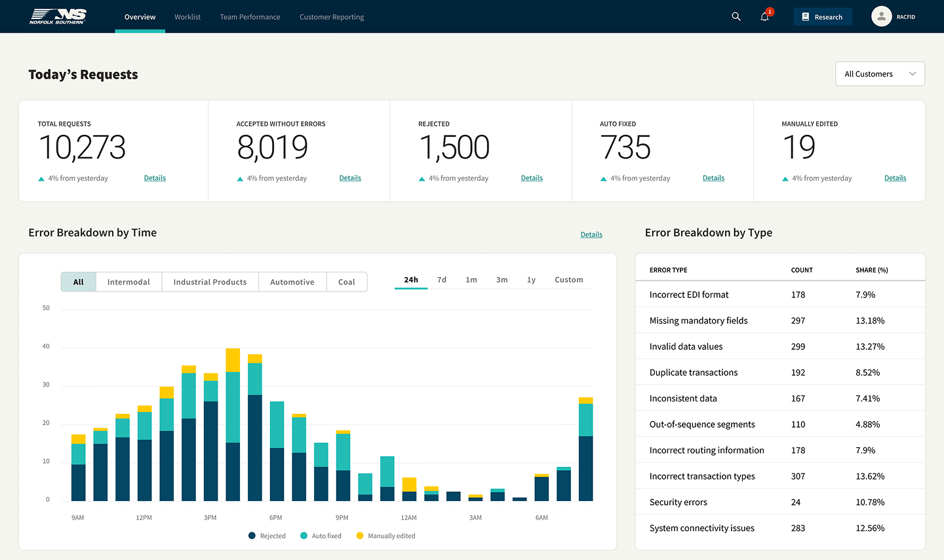
Task: Open the RACFID user avatar
Action: point(881,16)
